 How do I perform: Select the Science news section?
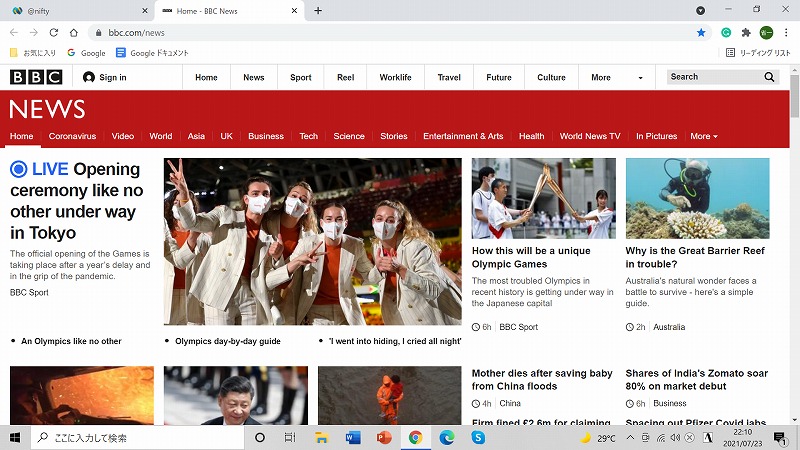coord(349,136)
